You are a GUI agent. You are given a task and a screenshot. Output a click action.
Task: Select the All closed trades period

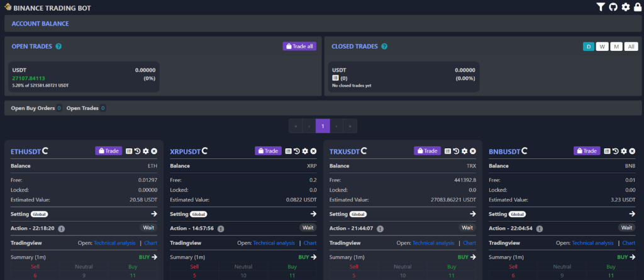tap(631, 46)
